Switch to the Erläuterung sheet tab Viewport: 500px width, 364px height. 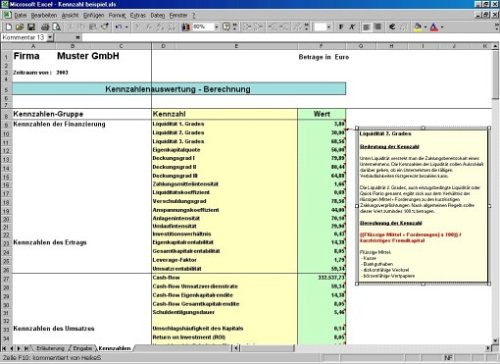pos(50,348)
